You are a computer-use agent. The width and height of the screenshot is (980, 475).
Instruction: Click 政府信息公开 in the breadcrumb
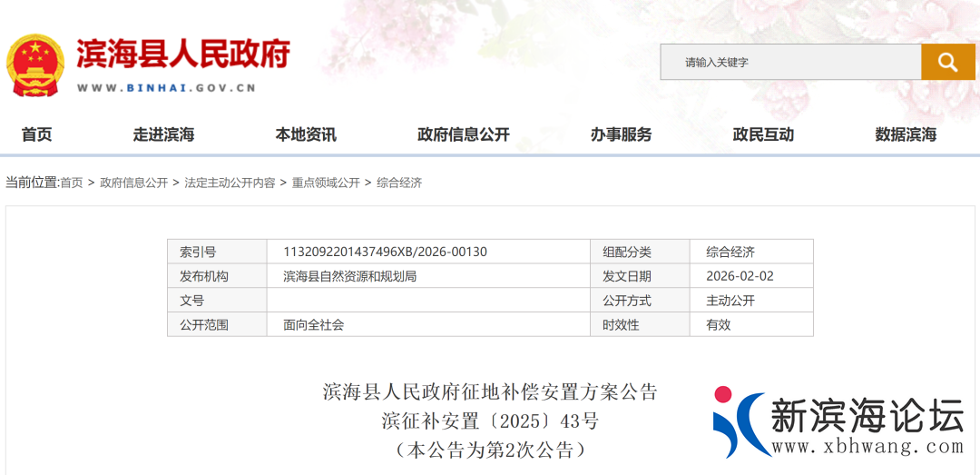tap(133, 183)
